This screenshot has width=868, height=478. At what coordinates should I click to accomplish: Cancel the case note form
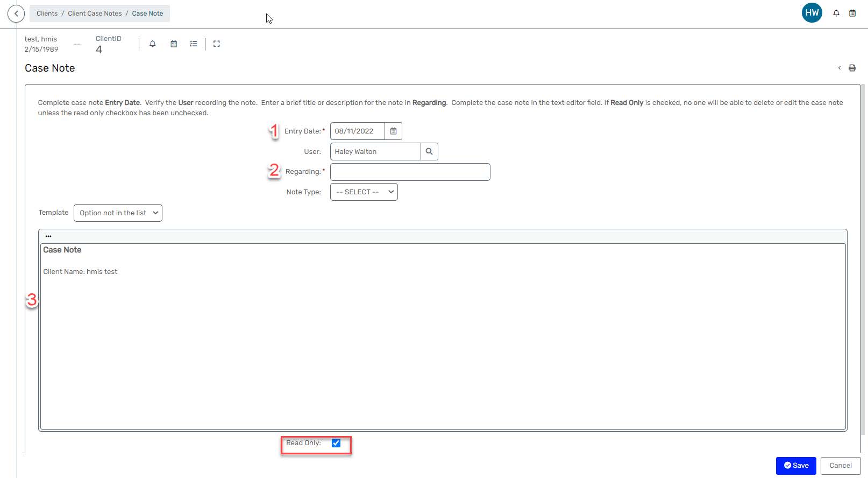(840, 466)
